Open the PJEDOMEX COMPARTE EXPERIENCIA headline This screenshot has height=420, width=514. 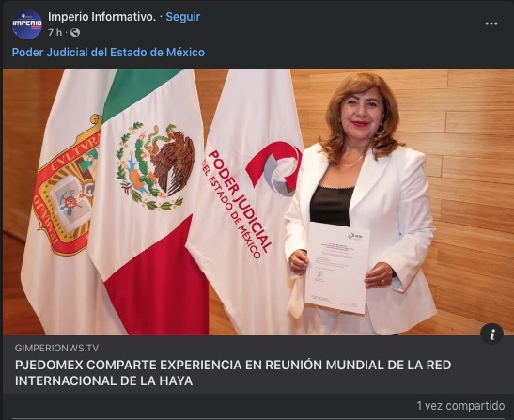point(233,373)
